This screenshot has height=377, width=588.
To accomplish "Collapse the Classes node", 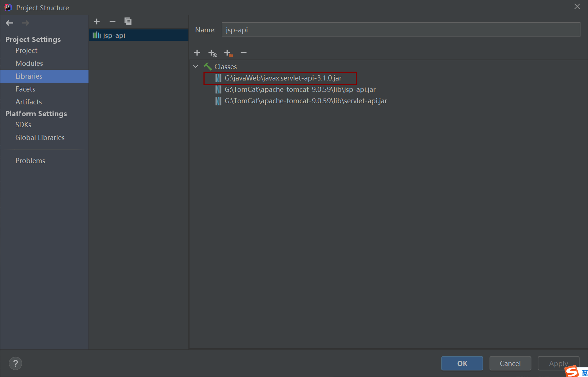I will (x=196, y=66).
